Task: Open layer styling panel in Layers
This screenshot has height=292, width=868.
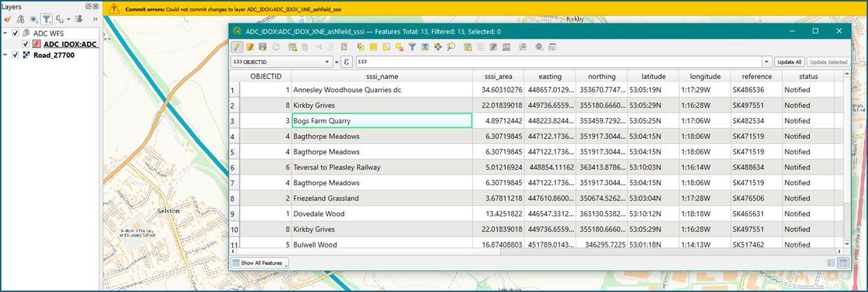Action: point(7,19)
